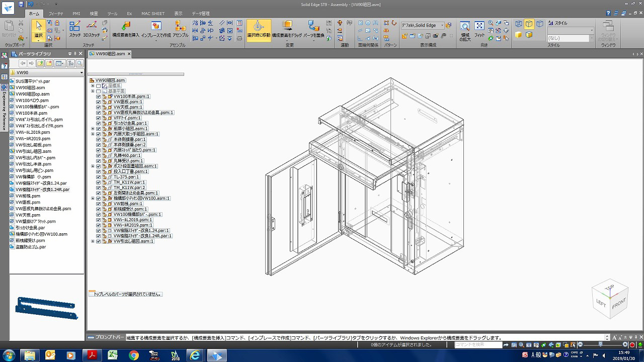Toggle the VWレールL2019.psm:1 checkbox

pyautogui.click(x=99, y=220)
